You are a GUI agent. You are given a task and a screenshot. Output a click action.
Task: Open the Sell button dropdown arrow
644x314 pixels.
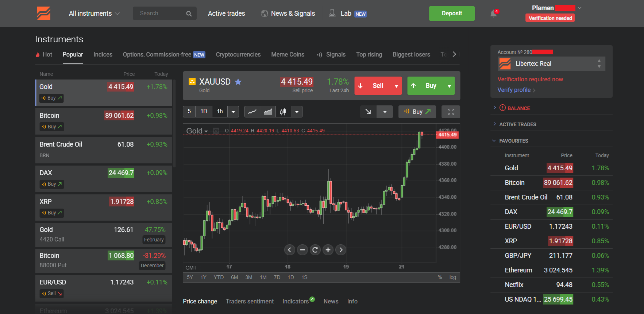[x=396, y=86]
